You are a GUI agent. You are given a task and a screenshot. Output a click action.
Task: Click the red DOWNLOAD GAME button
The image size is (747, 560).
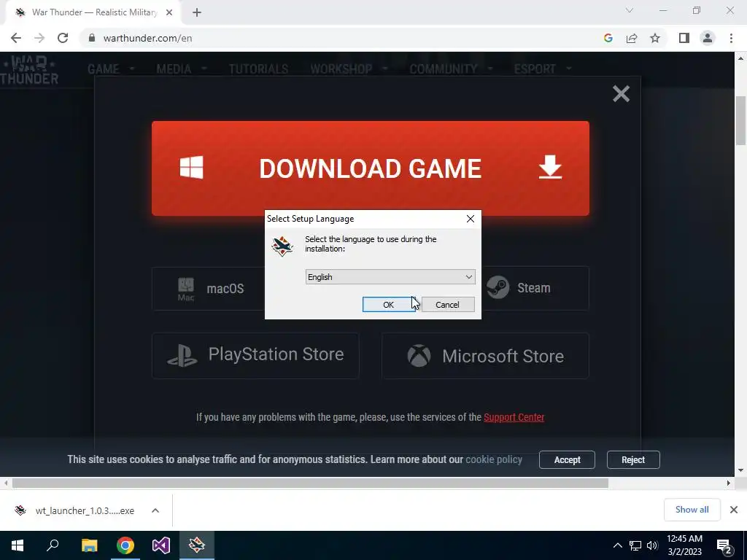(370, 168)
